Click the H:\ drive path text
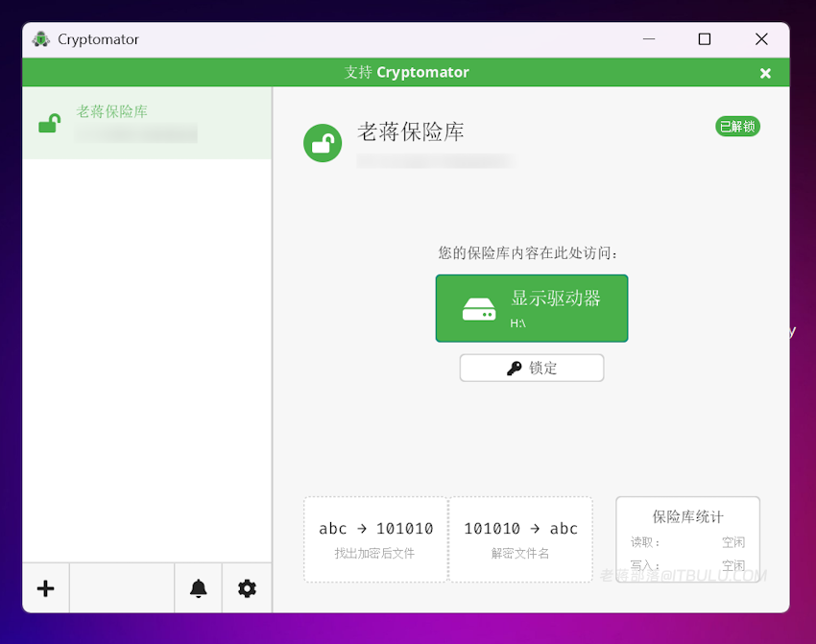Screen dimensions: 816x644 tap(517, 323)
